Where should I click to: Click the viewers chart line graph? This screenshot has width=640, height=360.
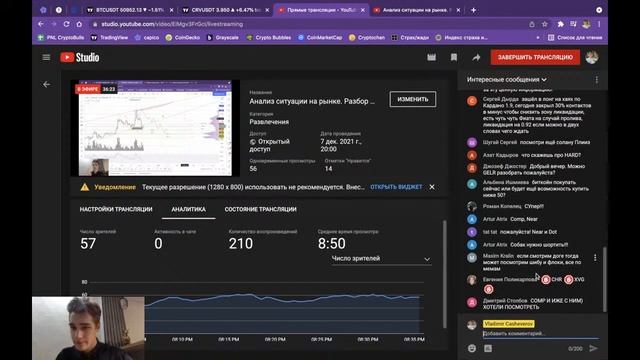pyautogui.click(x=282, y=313)
